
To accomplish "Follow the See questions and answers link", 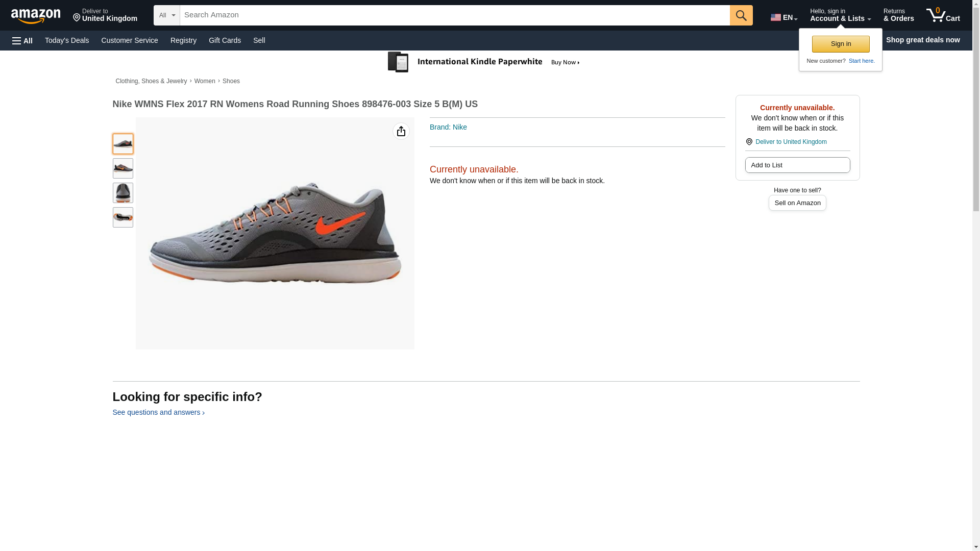I will pyautogui.click(x=158, y=412).
